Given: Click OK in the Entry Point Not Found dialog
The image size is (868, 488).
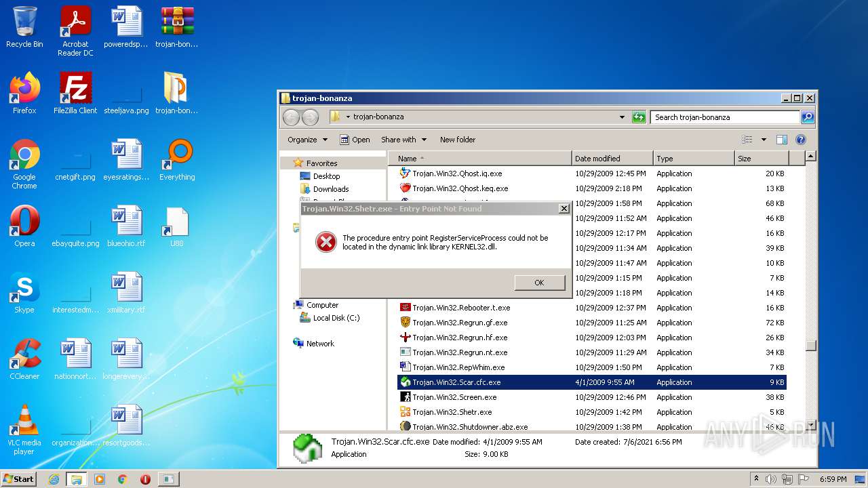Looking at the screenshot, I should click(x=539, y=283).
